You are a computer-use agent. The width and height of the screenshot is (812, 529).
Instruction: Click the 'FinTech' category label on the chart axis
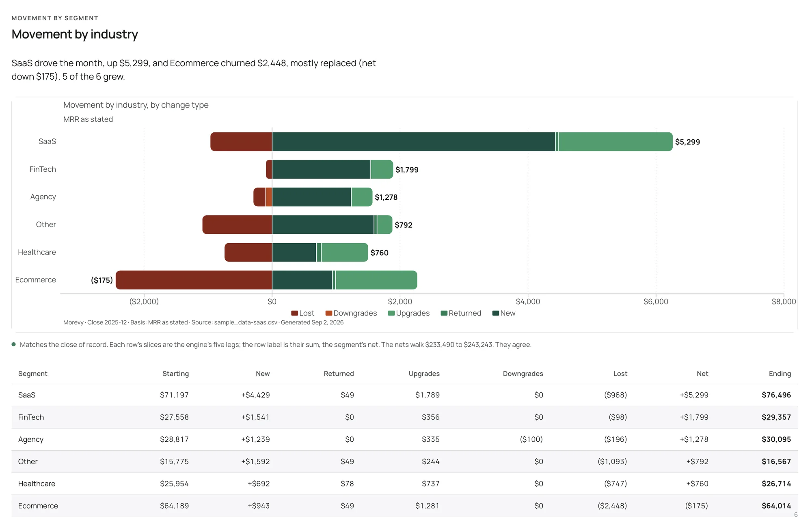[43, 169]
